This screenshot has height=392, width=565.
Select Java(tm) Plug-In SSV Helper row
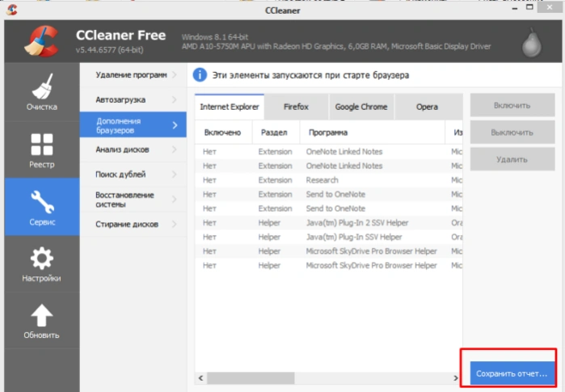[329, 237]
